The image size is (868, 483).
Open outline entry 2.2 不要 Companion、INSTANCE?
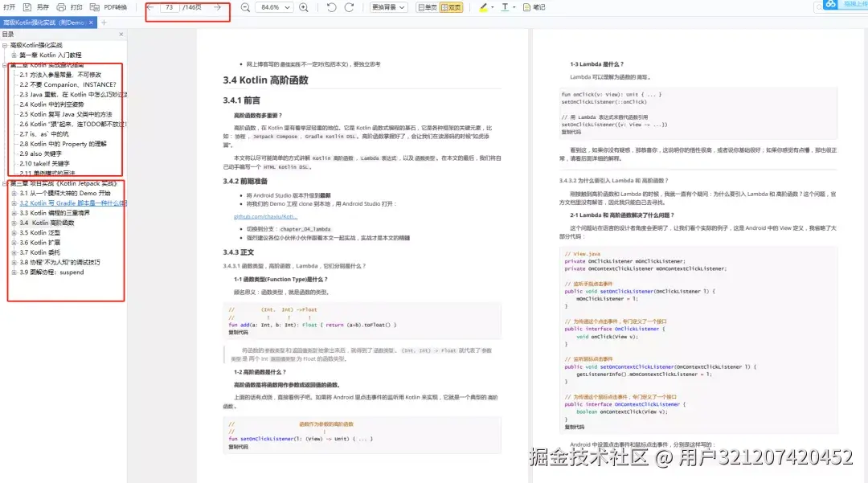tap(68, 84)
